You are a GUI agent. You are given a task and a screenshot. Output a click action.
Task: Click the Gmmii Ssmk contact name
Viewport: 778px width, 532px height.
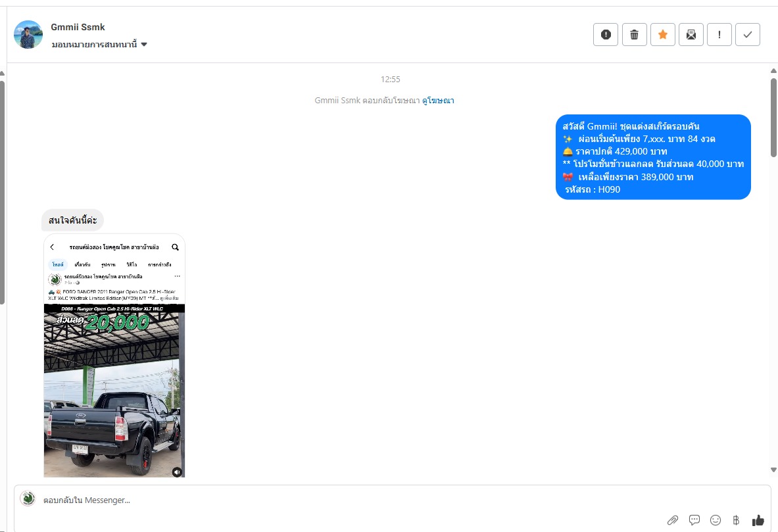[78, 27]
